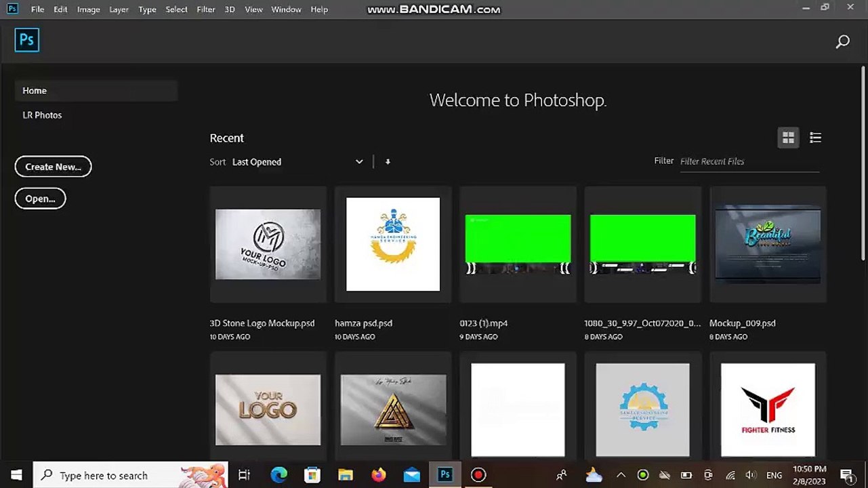Click the ENG language indicator
Screen dimensions: 868x488
tap(774, 475)
